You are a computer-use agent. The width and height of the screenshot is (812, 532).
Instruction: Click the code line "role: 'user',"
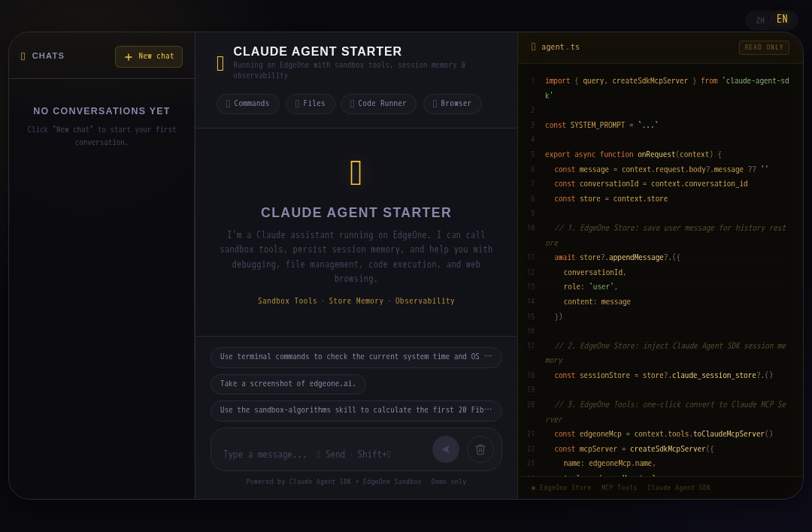click(x=590, y=287)
